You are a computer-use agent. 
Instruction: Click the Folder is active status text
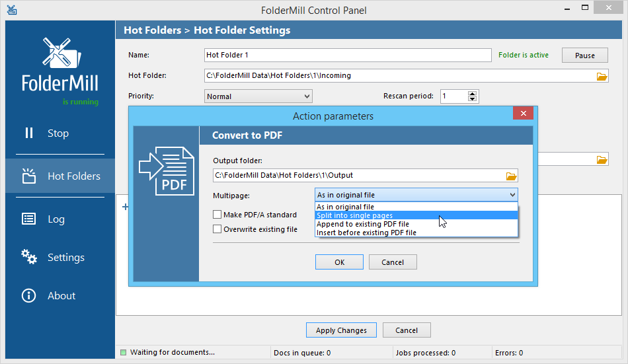click(524, 55)
